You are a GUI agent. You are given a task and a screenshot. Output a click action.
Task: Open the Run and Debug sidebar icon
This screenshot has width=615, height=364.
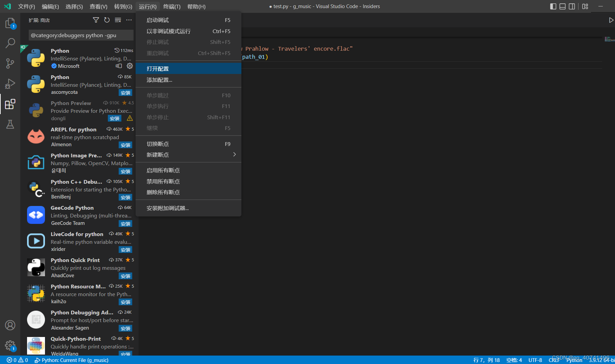pos(10,83)
